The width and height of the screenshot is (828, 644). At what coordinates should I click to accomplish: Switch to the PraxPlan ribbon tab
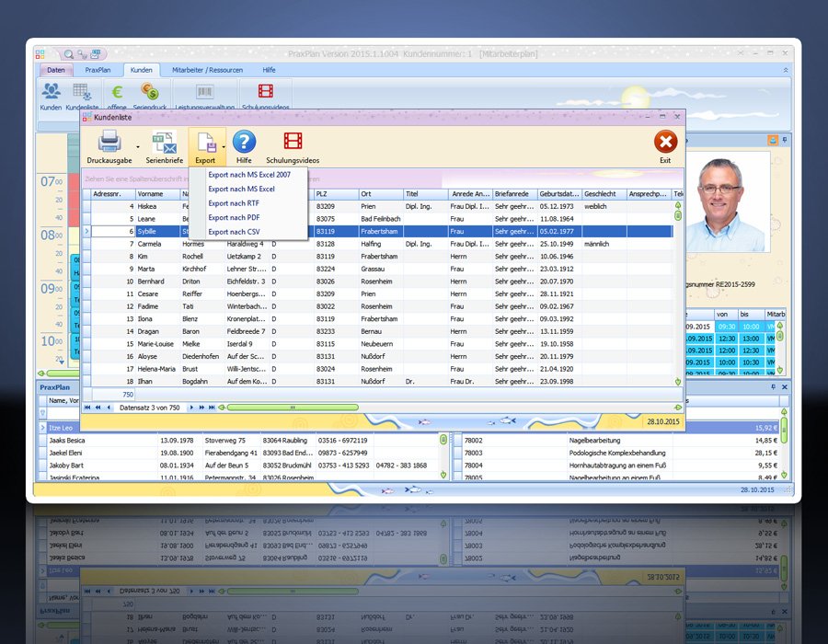tap(98, 70)
